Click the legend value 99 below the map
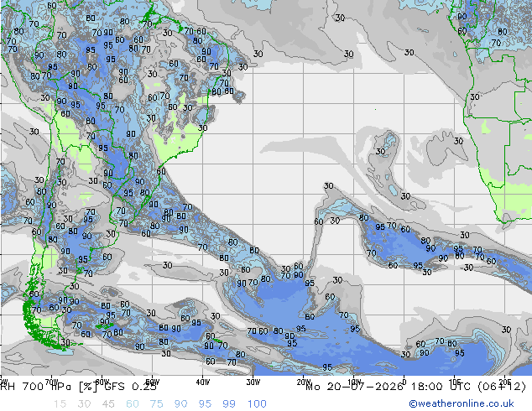This screenshot has height=411, width=532. click(229, 404)
